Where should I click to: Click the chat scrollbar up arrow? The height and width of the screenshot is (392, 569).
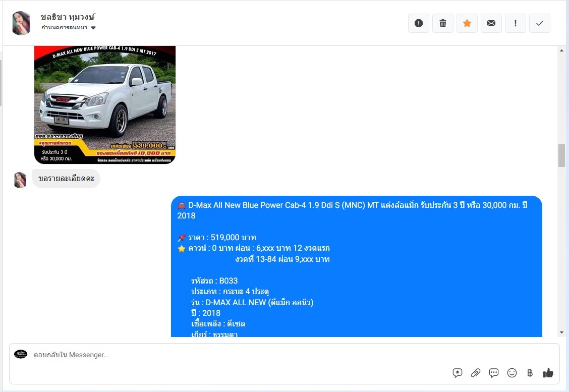[x=562, y=50]
